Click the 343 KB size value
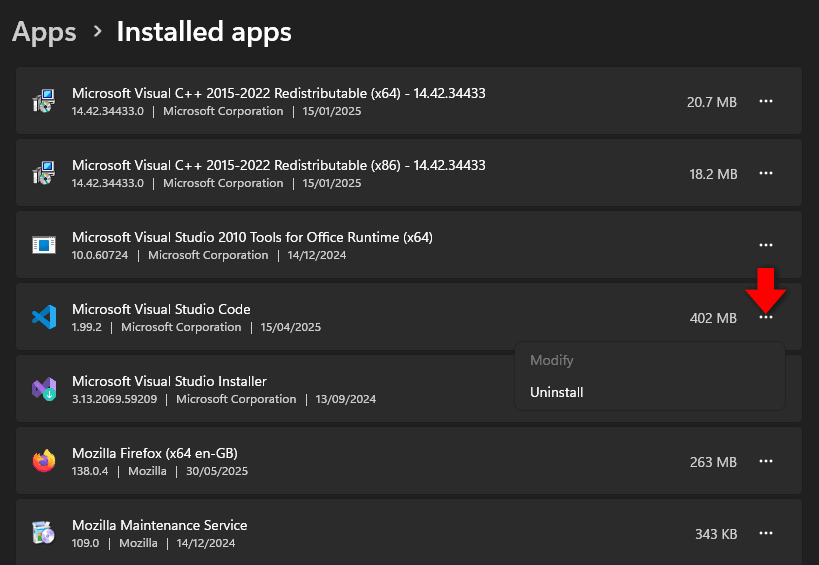This screenshot has height=565, width=819. [x=716, y=534]
